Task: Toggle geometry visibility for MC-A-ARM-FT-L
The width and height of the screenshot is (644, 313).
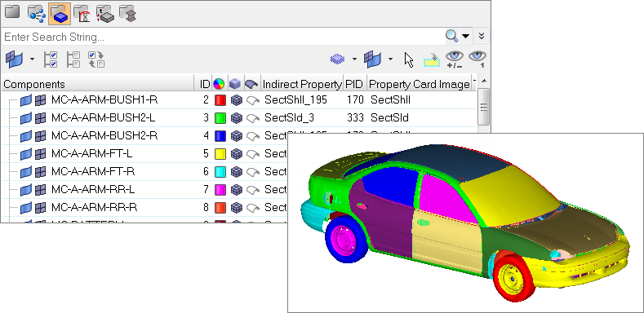Action: click(x=26, y=153)
